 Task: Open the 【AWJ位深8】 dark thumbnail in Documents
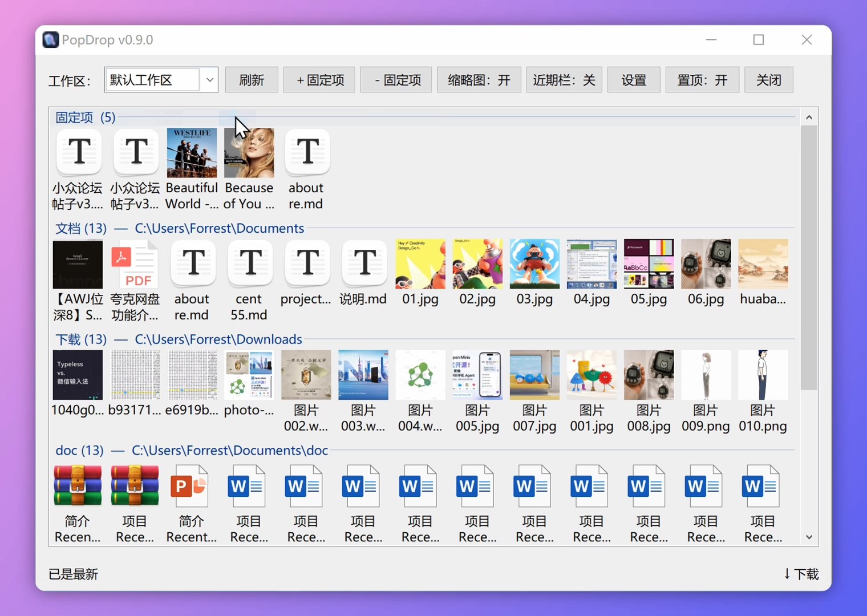[x=78, y=264]
